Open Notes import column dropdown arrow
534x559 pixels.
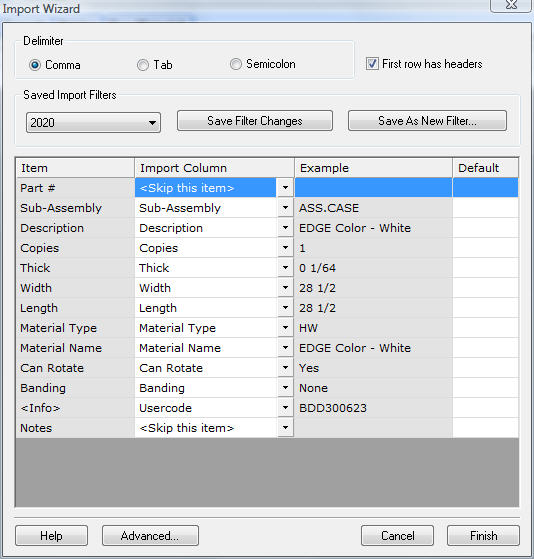285,427
